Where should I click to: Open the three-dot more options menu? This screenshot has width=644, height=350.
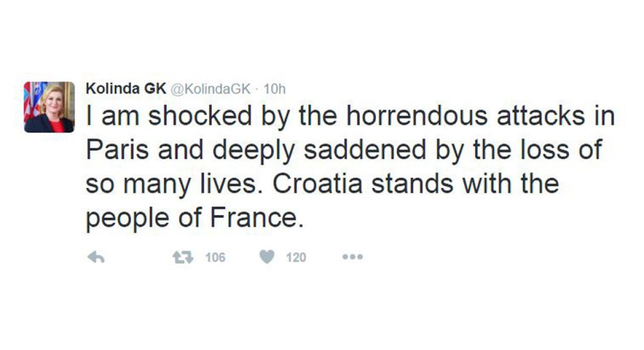pos(353,257)
